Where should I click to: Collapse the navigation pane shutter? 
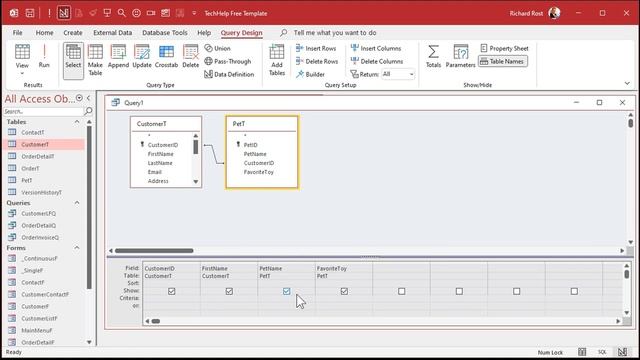pos(88,98)
